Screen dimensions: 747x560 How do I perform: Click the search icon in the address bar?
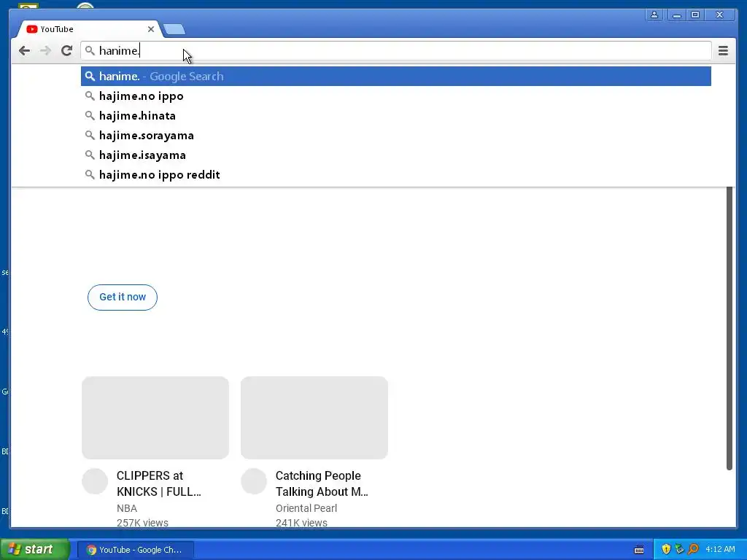[x=90, y=50]
